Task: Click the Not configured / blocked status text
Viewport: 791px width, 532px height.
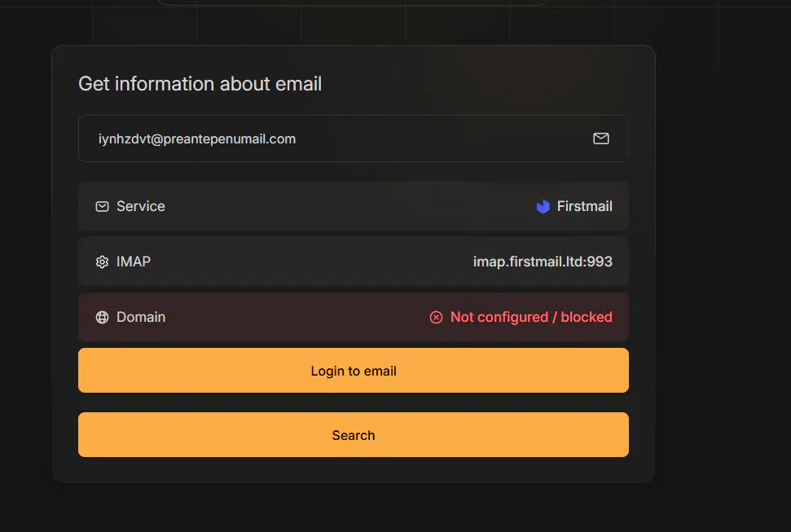Action: [x=531, y=317]
